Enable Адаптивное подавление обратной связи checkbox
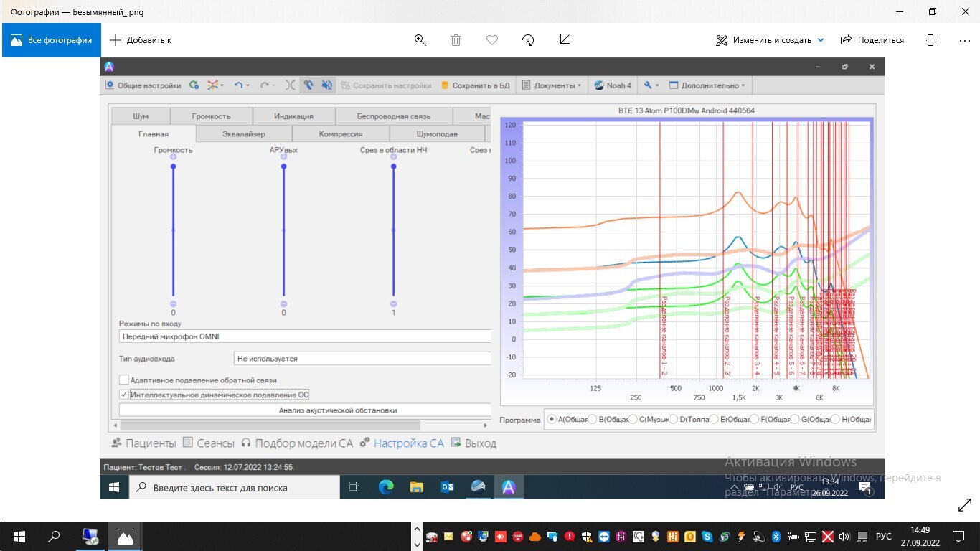The image size is (980, 551). click(124, 380)
